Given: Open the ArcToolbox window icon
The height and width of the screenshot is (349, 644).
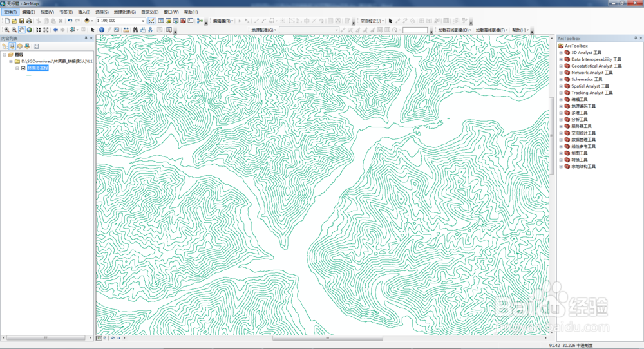Looking at the screenshot, I should 183,21.
